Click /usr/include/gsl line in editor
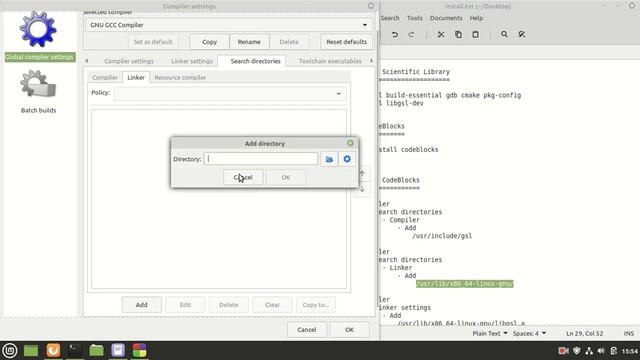This screenshot has height=360, width=640. 442,236
